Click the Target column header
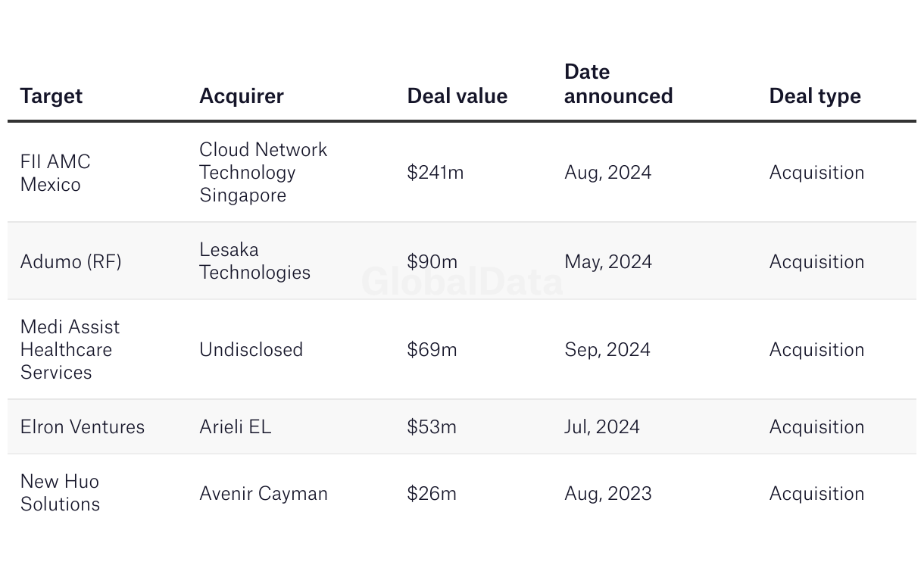Image resolution: width=924 pixels, height=562 pixels. [x=52, y=96]
